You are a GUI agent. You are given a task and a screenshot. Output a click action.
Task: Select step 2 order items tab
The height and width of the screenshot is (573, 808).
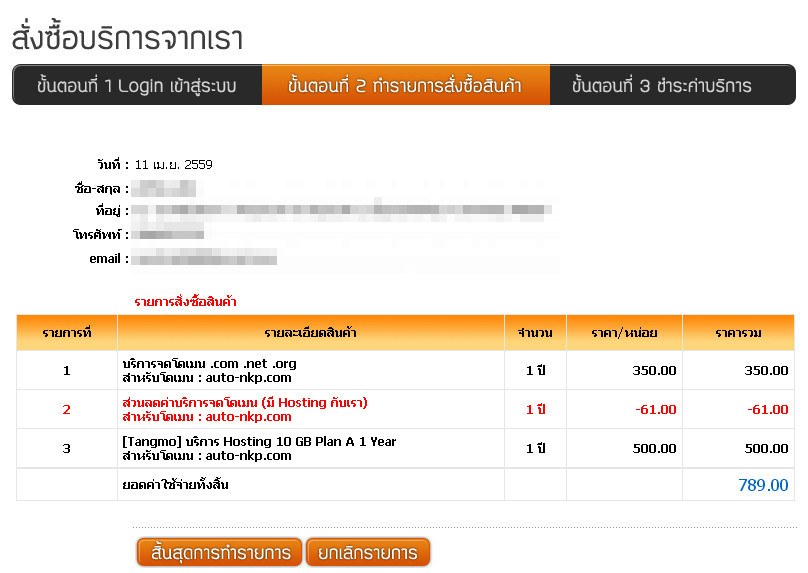tap(405, 86)
